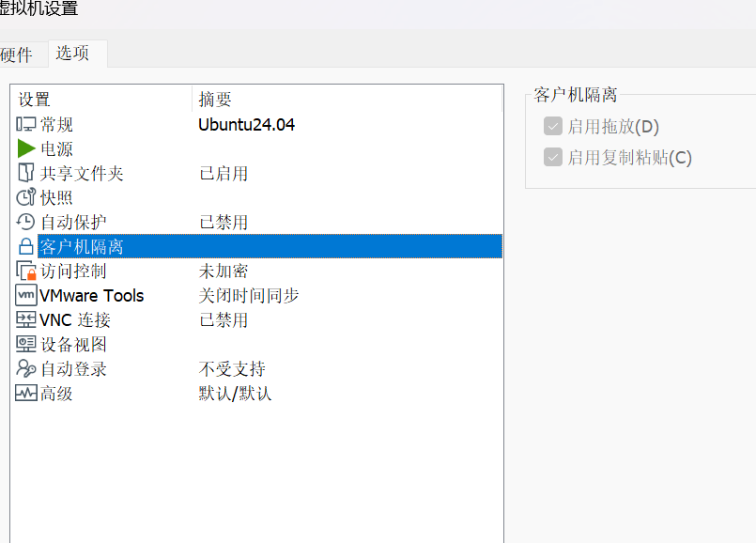Click the user key icon beside 自动登录

(x=26, y=368)
